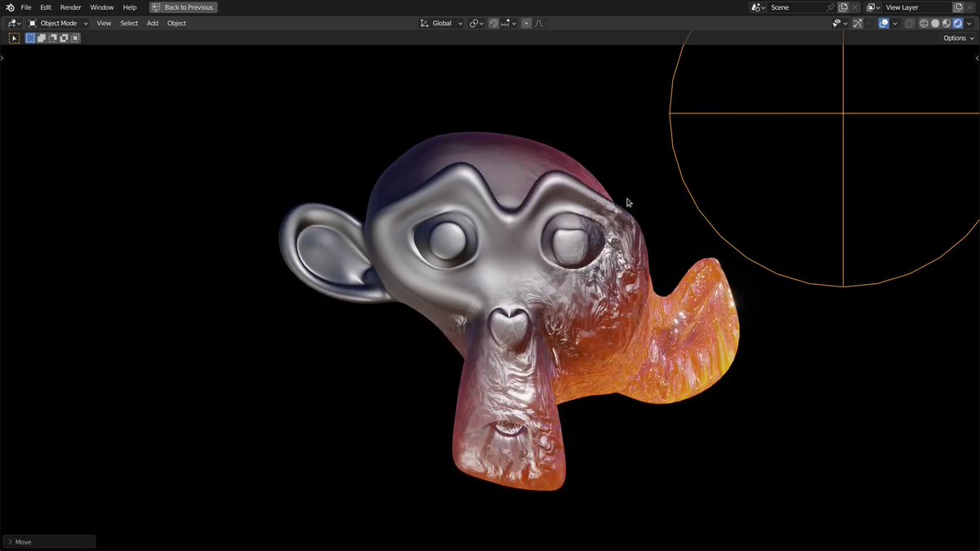
Task: Click the remove View Layer X icon
Action: (x=970, y=7)
